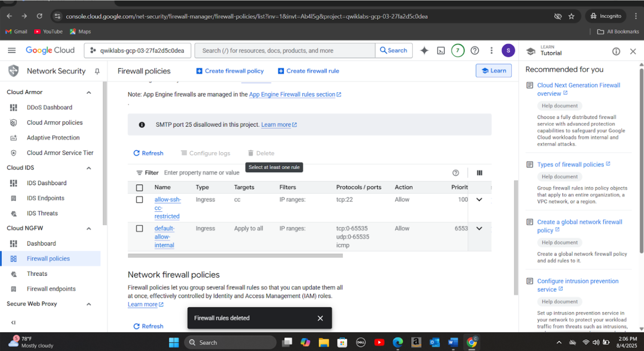
Task: Open the App Engine Firewall rules section link
Action: tap(292, 95)
